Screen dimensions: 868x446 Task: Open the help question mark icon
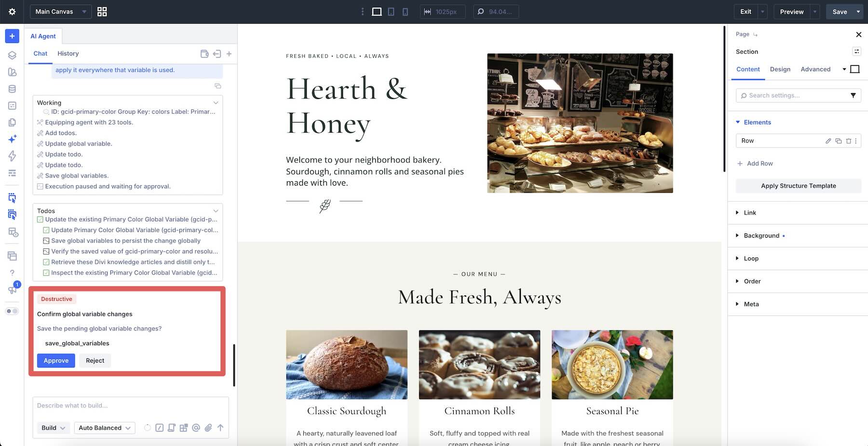pyautogui.click(x=12, y=272)
